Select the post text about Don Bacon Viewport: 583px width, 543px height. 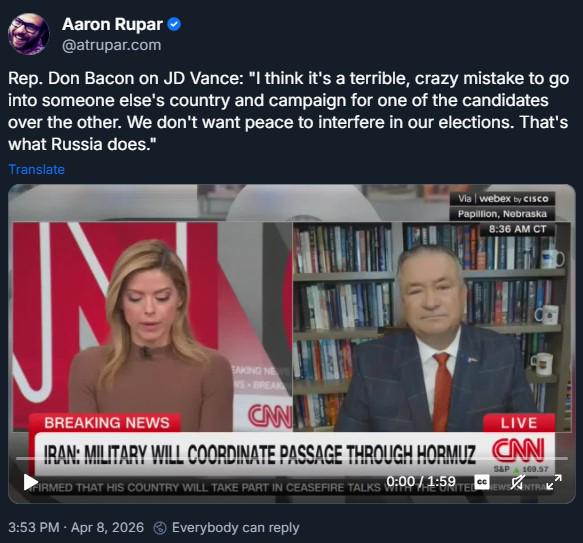point(289,111)
